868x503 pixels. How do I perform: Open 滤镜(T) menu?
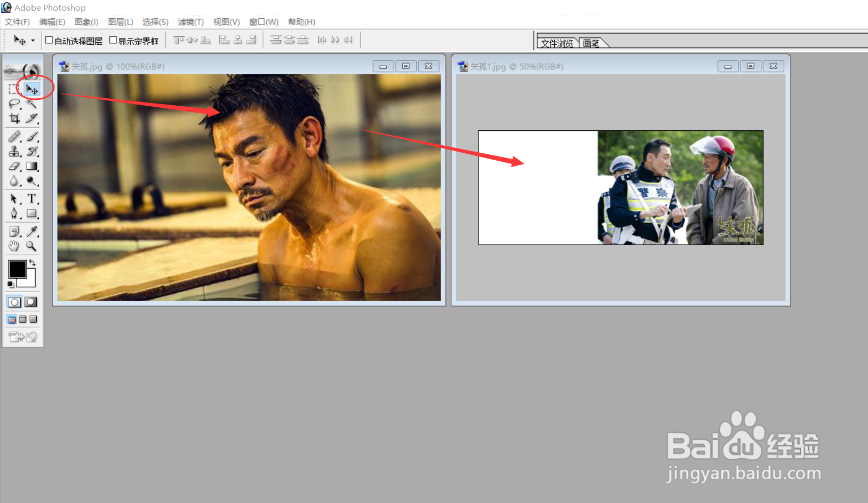191,22
